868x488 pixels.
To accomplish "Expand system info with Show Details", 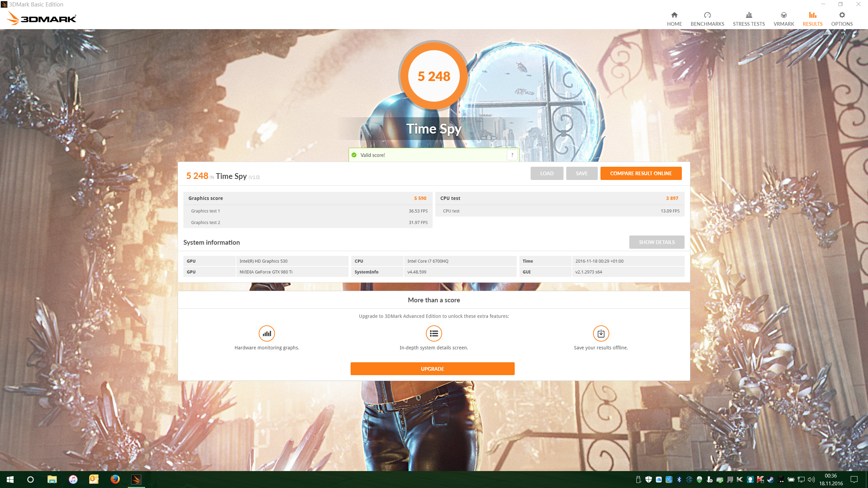I will tap(656, 242).
